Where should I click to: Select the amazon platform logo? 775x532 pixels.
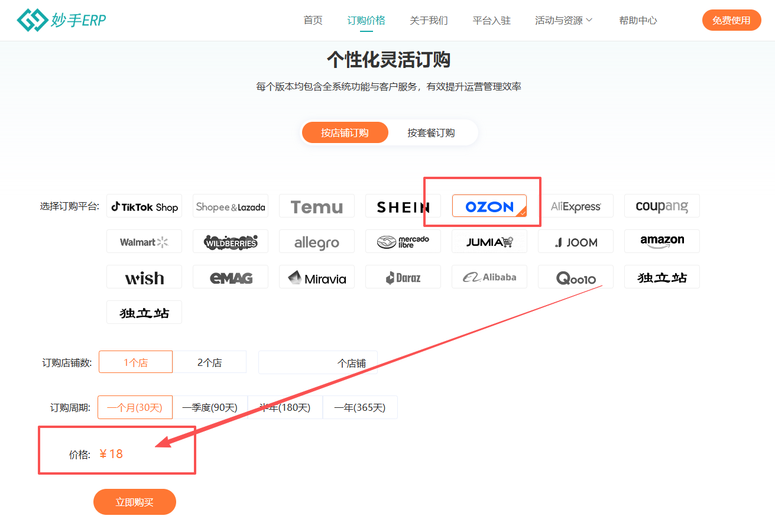[661, 241]
